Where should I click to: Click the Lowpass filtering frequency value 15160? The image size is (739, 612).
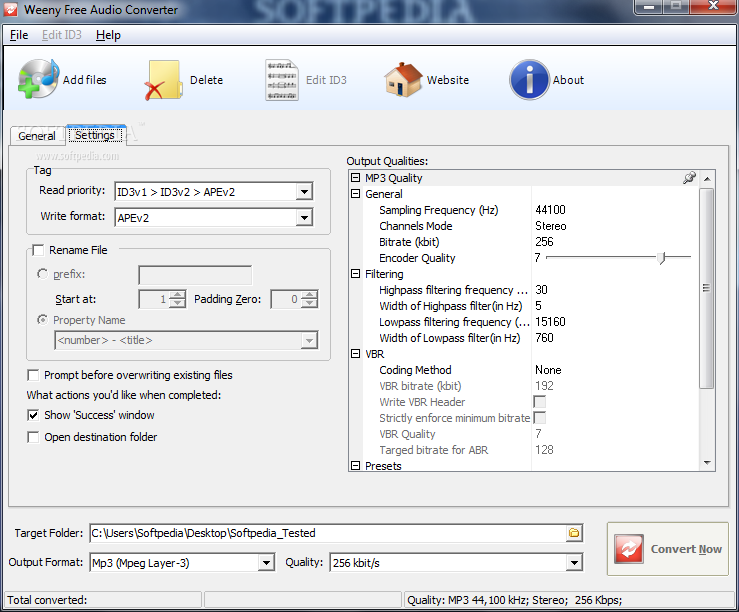(550, 322)
